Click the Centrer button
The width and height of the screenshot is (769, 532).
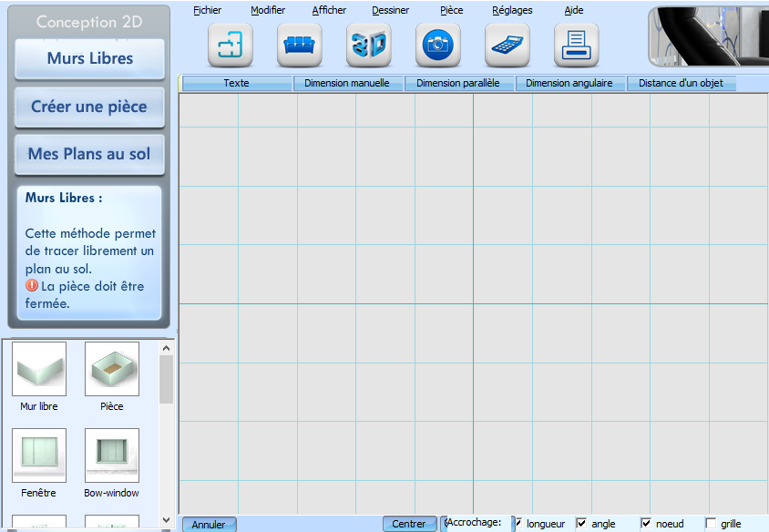(x=409, y=524)
